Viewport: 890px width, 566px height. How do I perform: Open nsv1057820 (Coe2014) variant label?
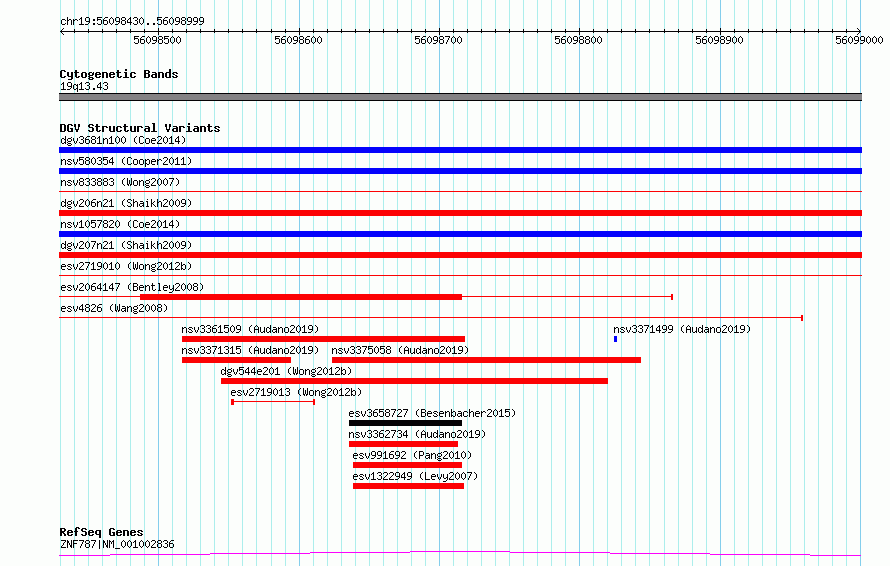click(120, 224)
